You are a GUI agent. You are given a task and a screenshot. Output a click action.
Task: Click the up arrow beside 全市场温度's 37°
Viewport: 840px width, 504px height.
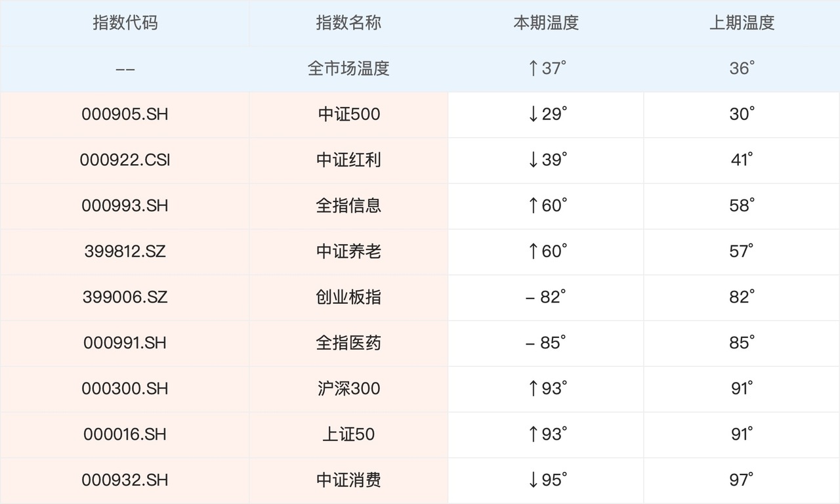click(x=533, y=68)
